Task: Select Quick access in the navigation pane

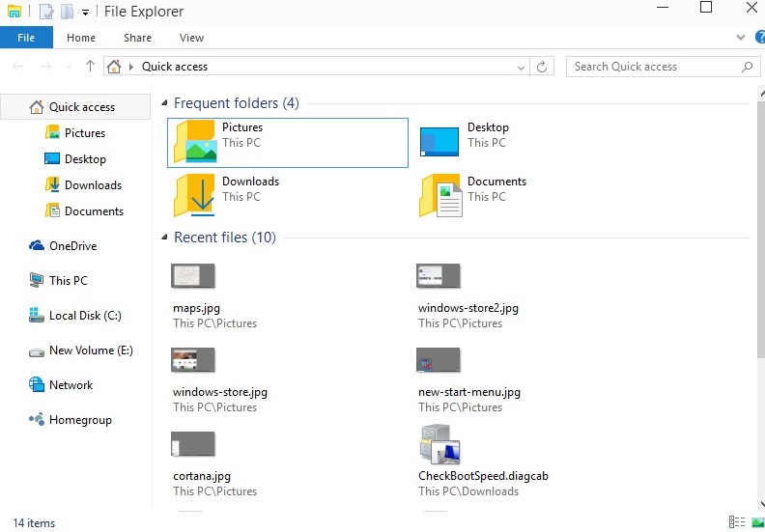Action: 75,107
